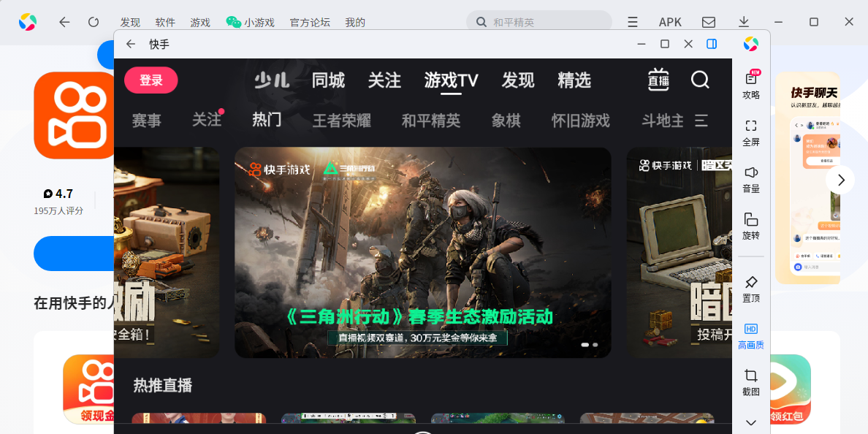The width and height of the screenshot is (868, 434).
Task: Open the 官方论坛 link
Action: tap(310, 23)
